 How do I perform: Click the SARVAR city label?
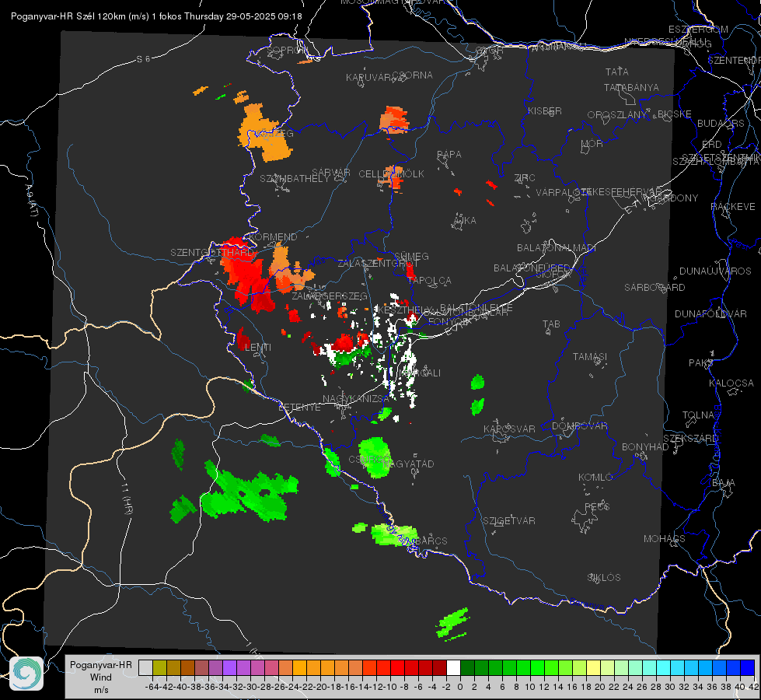click(x=331, y=173)
